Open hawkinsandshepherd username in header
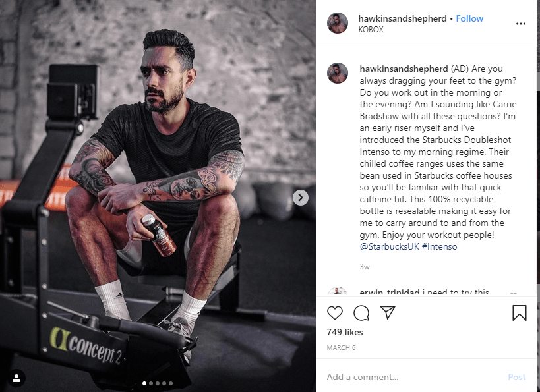This screenshot has height=392, width=540. (402, 18)
